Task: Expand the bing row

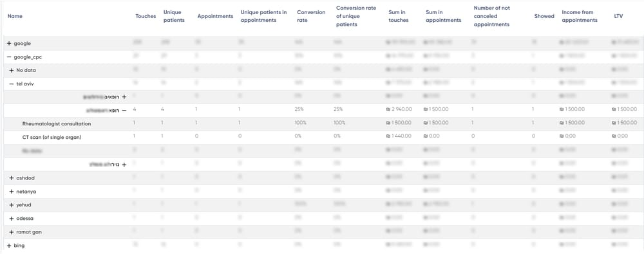Action: click(9, 246)
